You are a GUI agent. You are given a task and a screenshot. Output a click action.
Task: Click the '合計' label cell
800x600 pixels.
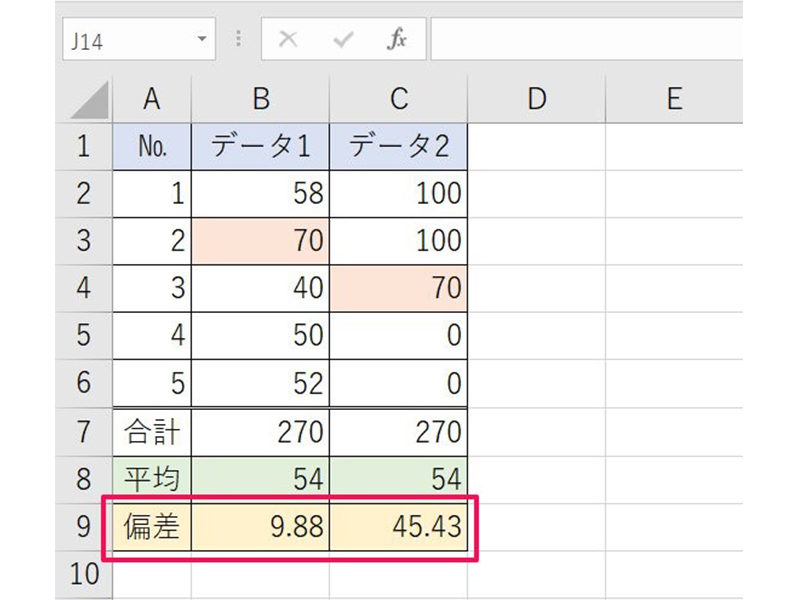click(x=152, y=432)
